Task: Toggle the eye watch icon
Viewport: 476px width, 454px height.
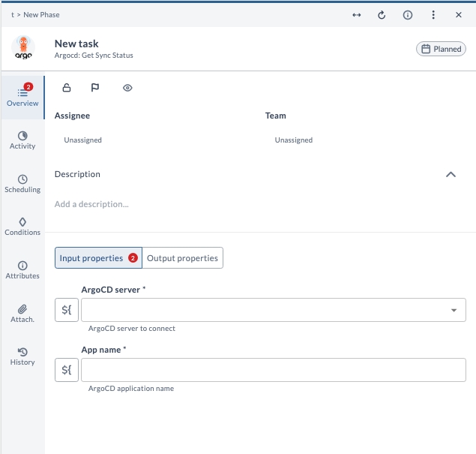Action: tap(127, 88)
